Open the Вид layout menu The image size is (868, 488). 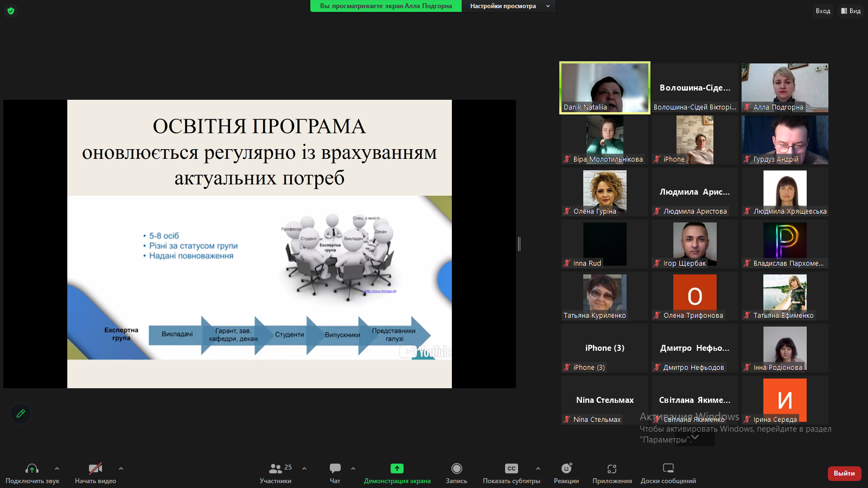click(x=851, y=11)
